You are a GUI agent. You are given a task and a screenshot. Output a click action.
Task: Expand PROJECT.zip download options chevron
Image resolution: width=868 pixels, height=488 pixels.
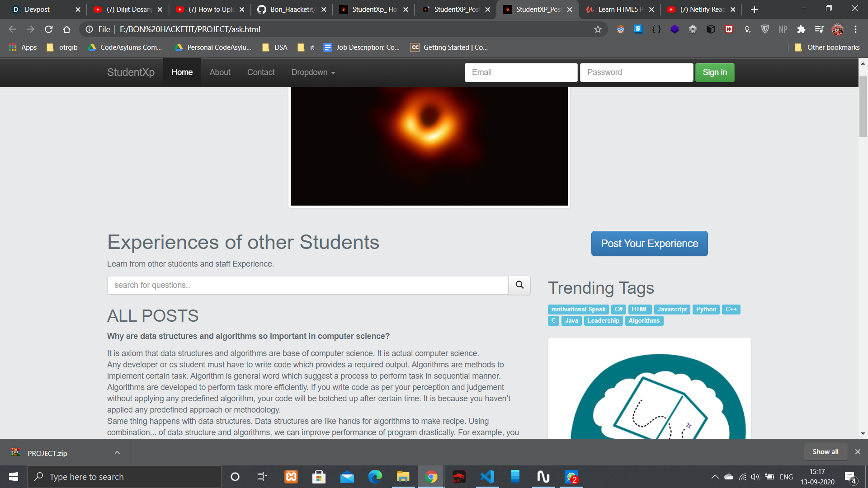[117, 453]
